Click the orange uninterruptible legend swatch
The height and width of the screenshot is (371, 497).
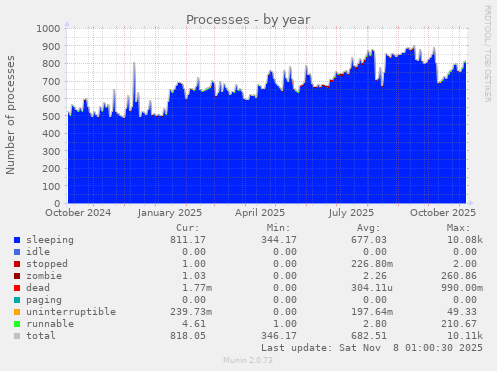click(17, 312)
